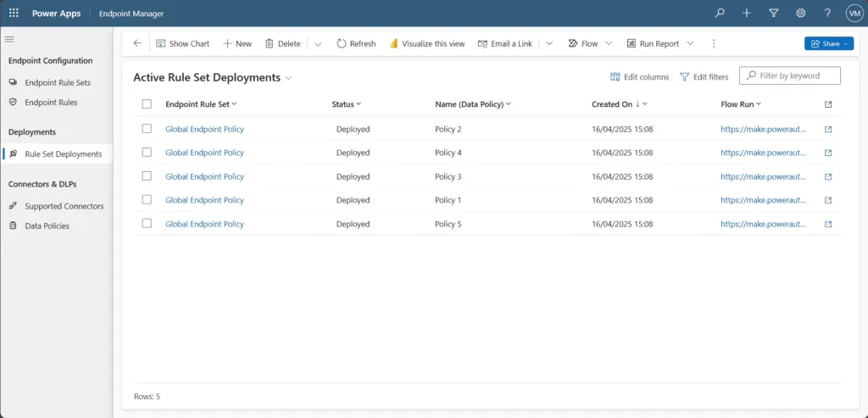This screenshot has width=868, height=418.
Task: Open Global Endpoint Policy link in Policy 3 row
Action: (204, 176)
